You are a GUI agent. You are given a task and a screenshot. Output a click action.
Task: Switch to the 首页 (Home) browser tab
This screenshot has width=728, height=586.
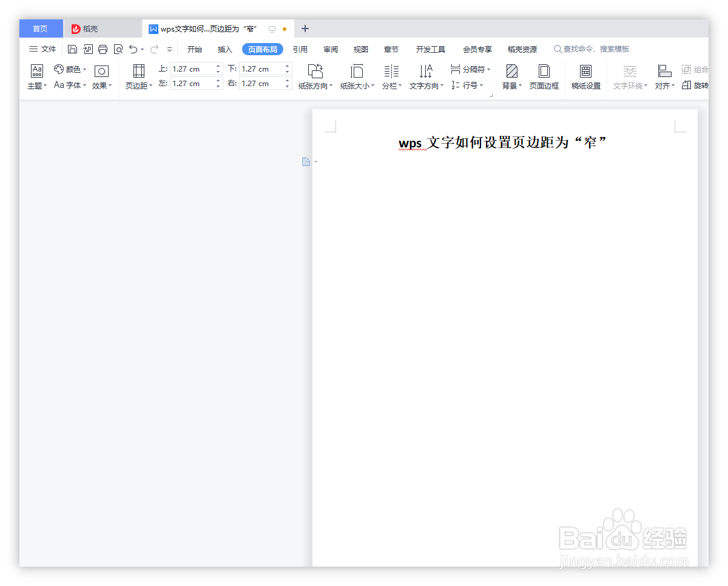40,29
